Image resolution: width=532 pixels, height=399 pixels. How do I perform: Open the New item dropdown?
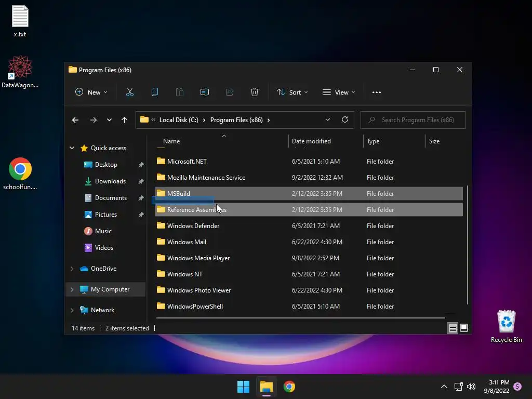click(x=91, y=92)
